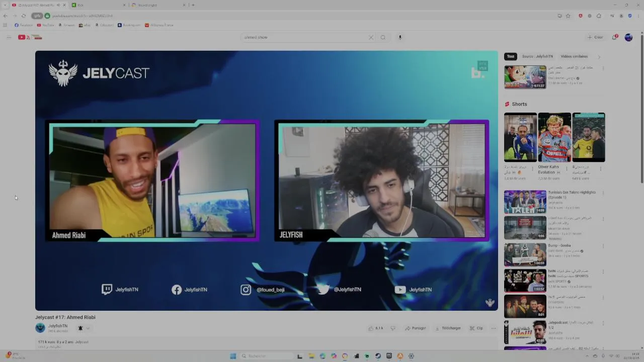Expand notification preference dropdown arrow
644x362 pixels.
88,328
